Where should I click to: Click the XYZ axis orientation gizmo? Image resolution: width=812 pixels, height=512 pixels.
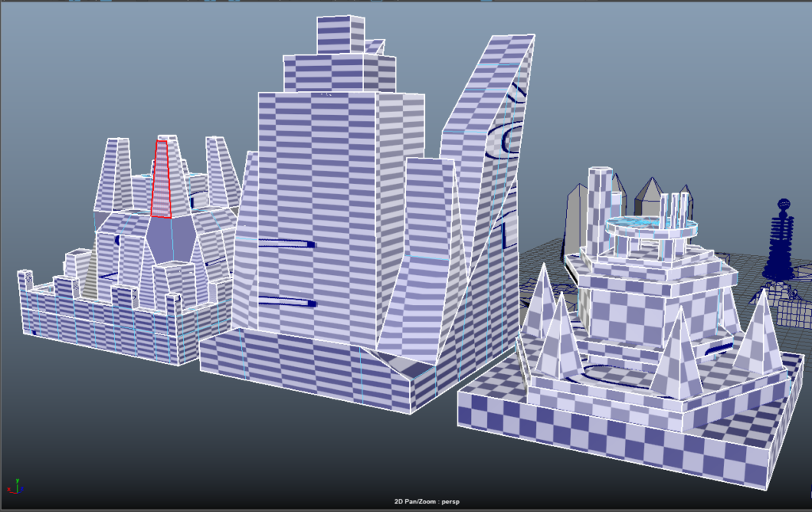[x=15, y=484]
